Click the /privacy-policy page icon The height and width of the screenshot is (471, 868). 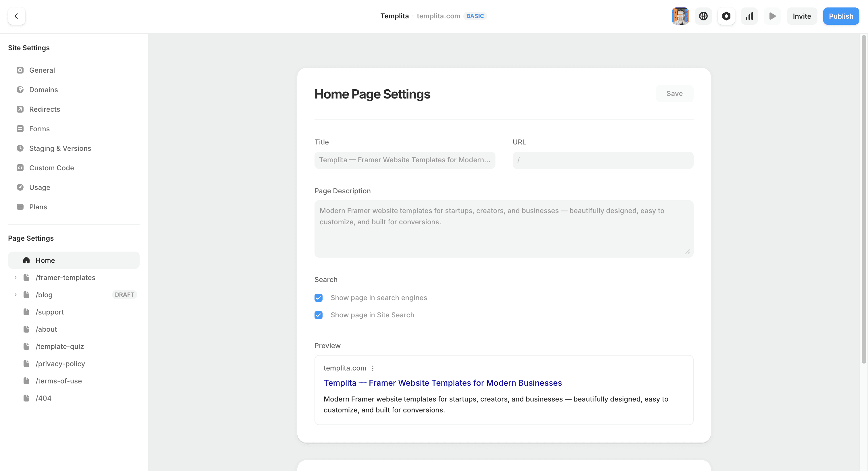point(26,363)
